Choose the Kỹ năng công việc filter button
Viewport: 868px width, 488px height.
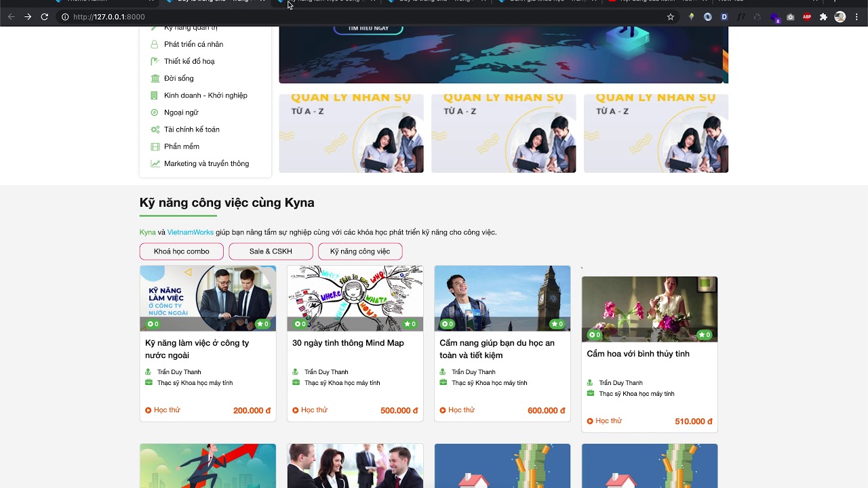click(x=360, y=251)
